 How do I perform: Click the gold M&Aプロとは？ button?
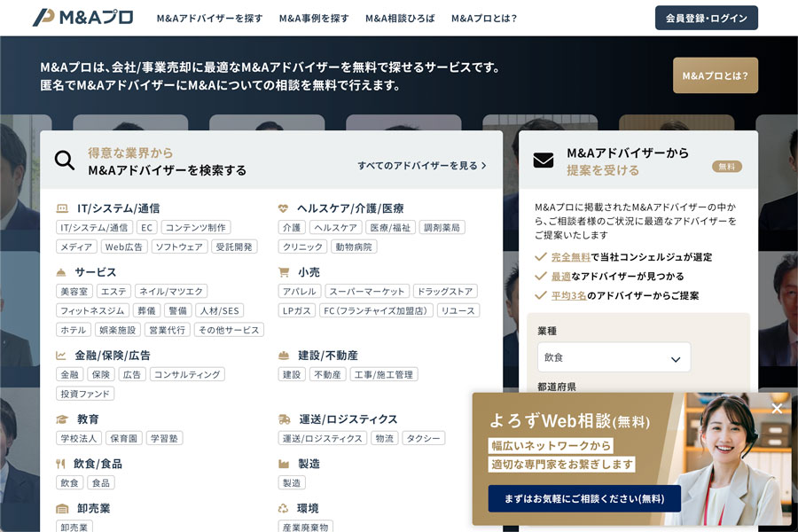point(715,75)
